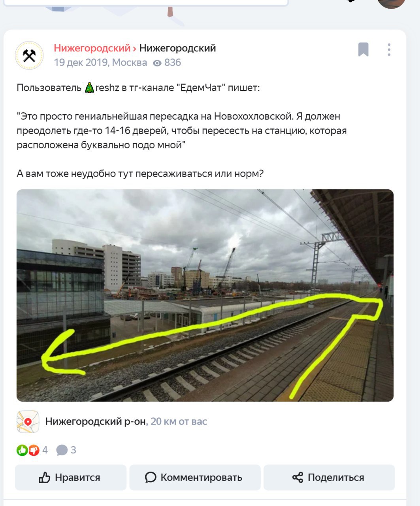Click the views eye icon
420x506 pixels.
157,63
